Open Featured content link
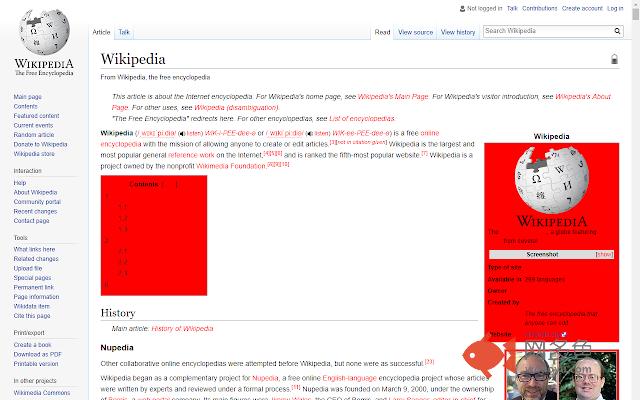The width and height of the screenshot is (640, 400). (x=36, y=116)
